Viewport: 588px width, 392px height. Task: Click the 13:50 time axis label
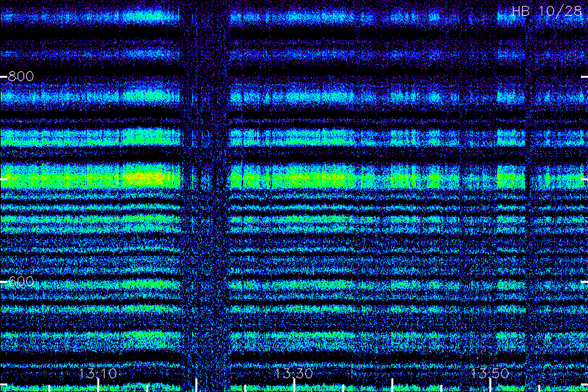click(490, 373)
